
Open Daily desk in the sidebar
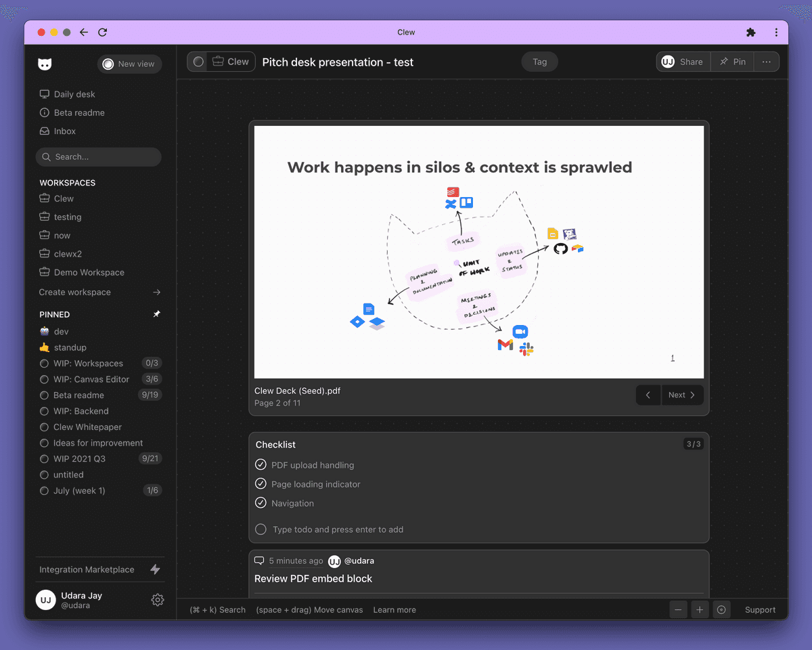coord(74,94)
